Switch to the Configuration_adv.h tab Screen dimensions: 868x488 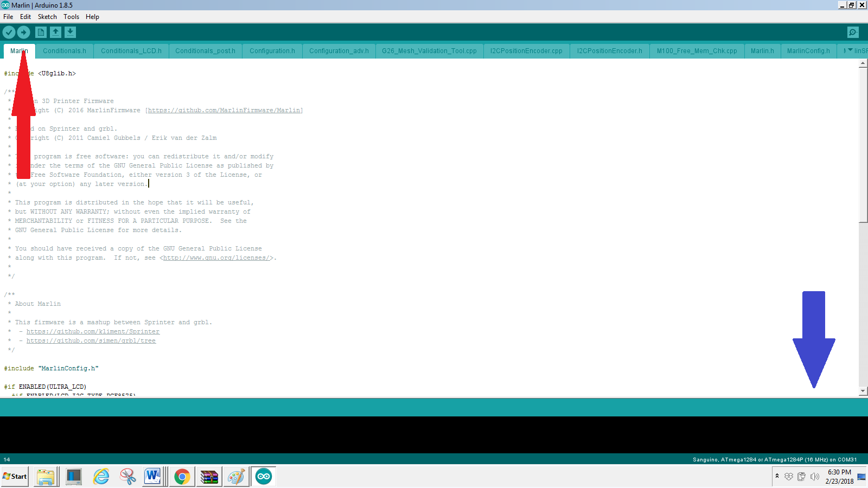click(339, 51)
